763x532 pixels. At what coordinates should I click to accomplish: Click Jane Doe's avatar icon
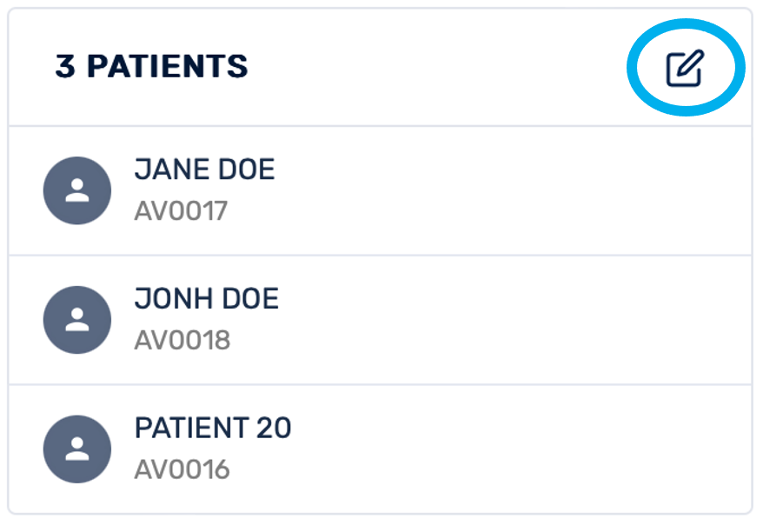pos(77,190)
